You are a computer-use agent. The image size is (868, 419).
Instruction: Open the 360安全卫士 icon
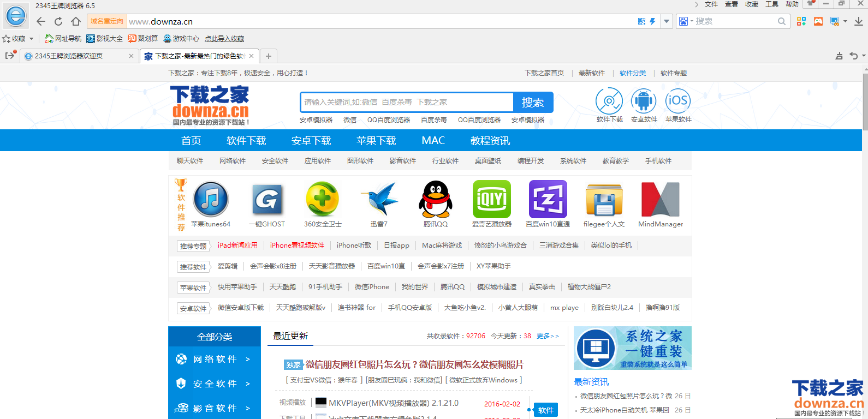[323, 199]
